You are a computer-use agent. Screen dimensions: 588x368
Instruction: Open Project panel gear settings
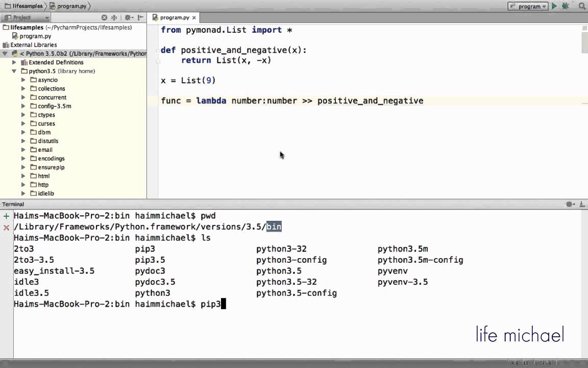129,18
